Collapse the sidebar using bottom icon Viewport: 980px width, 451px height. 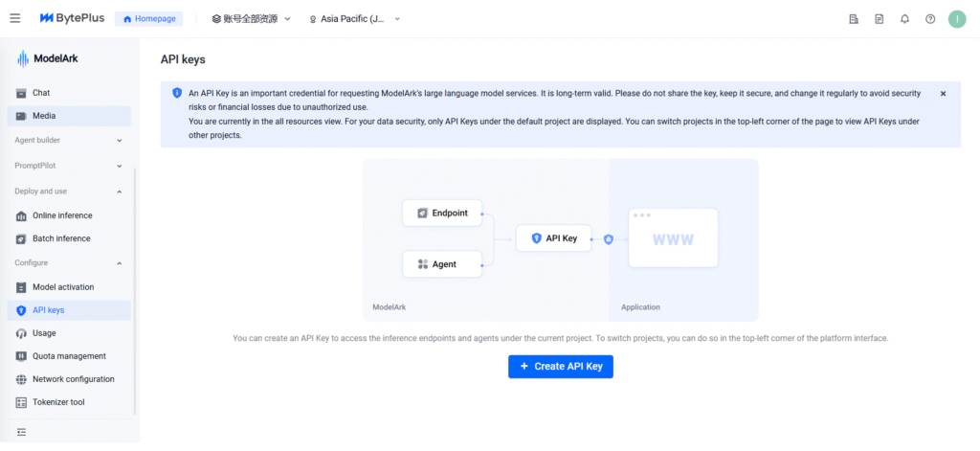[x=21, y=433]
